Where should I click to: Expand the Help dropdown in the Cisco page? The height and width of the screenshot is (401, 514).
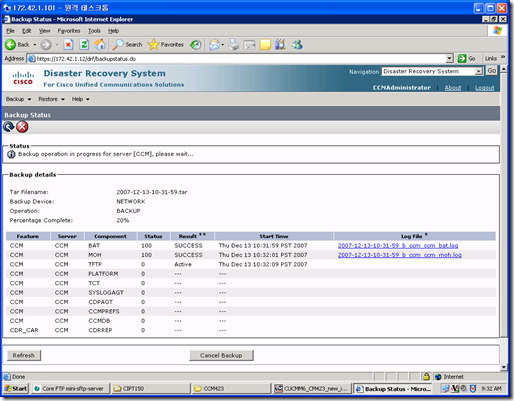click(81, 99)
